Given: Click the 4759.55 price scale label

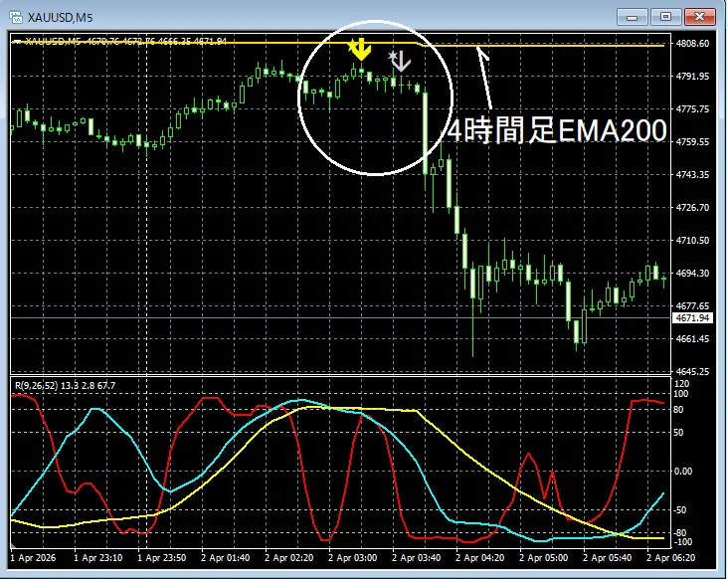Looking at the screenshot, I should [692, 142].
